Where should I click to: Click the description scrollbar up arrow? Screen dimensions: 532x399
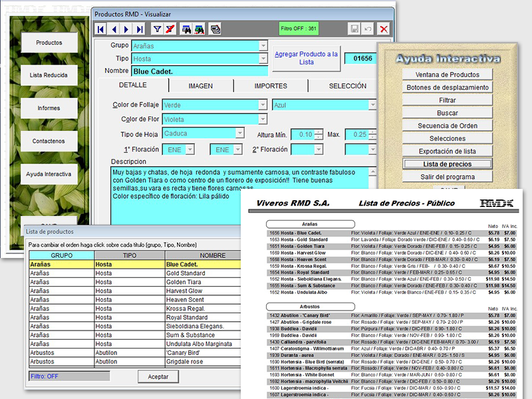[372, 172]
